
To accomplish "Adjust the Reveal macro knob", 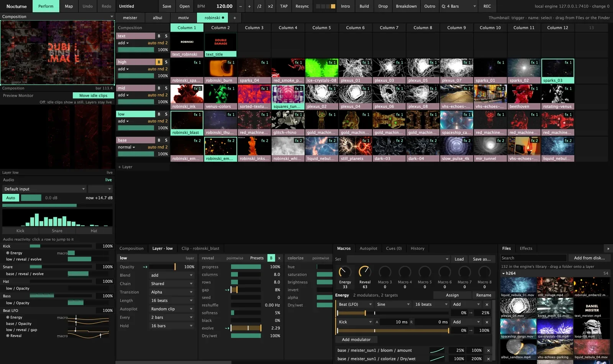I will tap(365, 272).
